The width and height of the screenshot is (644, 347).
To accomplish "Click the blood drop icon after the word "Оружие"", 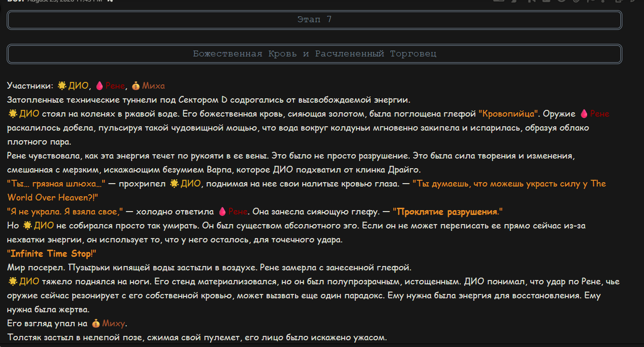I will [x=584, y=114].
